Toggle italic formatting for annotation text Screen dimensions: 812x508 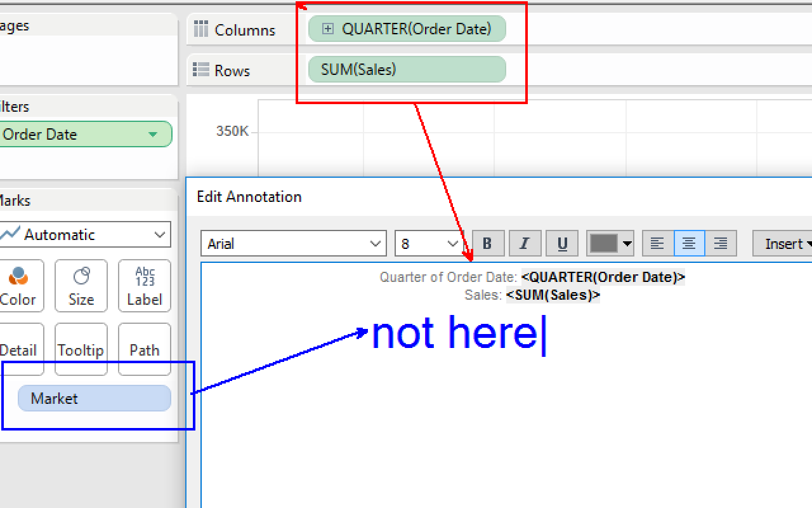pos(525,243)
